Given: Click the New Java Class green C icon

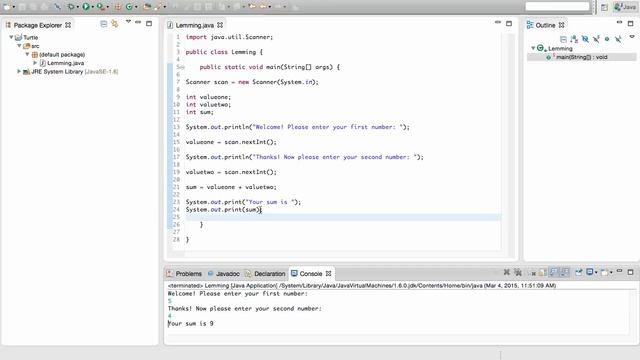Looking at the screenshot, I should point(129,7).
